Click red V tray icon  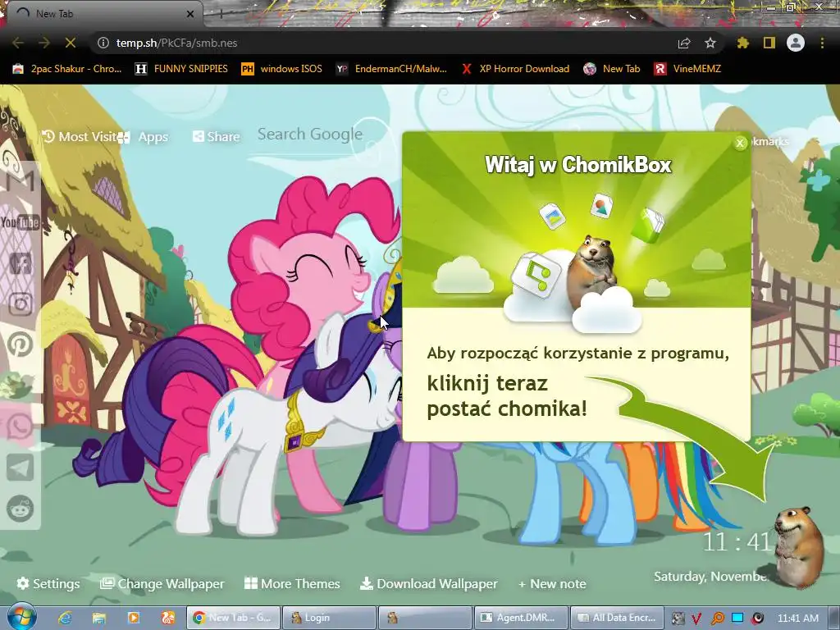point(697,619)
